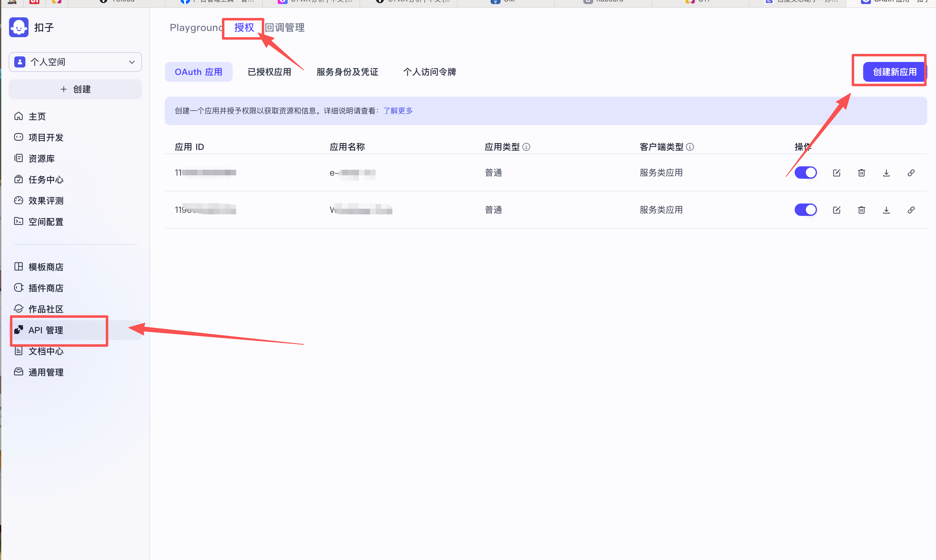
Task: Click the 扣子 logo icon
Action: 19,27
